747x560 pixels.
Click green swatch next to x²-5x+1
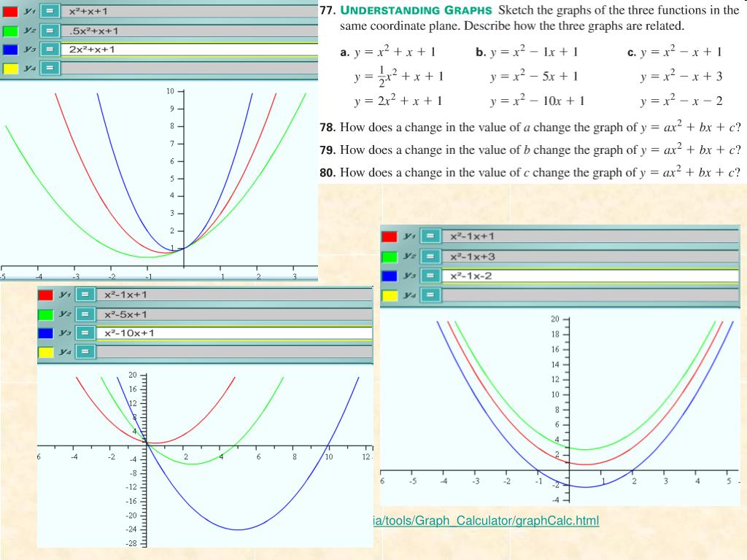coord(45,314)
